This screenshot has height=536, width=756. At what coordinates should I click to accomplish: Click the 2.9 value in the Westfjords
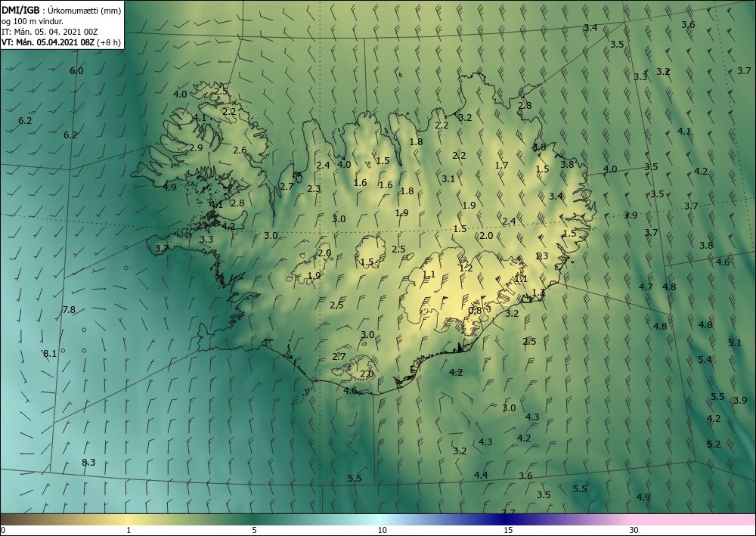196,148
